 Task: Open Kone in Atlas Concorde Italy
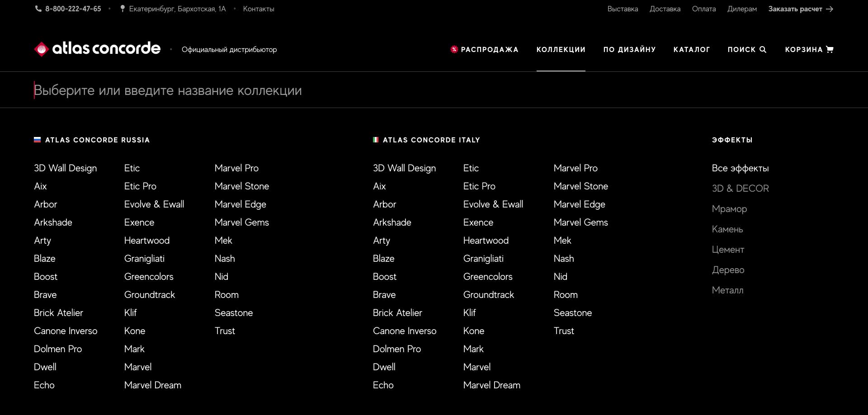pyautogui.click(x=474, y=331)
